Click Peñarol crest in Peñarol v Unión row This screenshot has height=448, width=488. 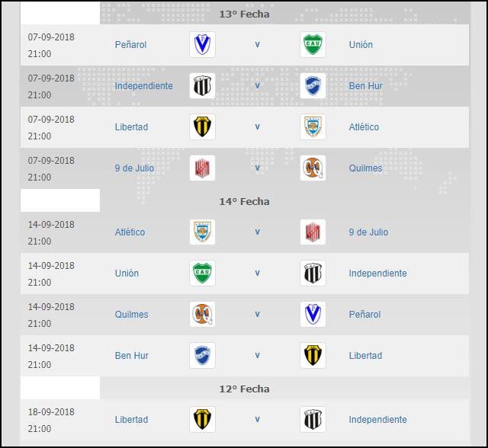(x=202, y=45)
